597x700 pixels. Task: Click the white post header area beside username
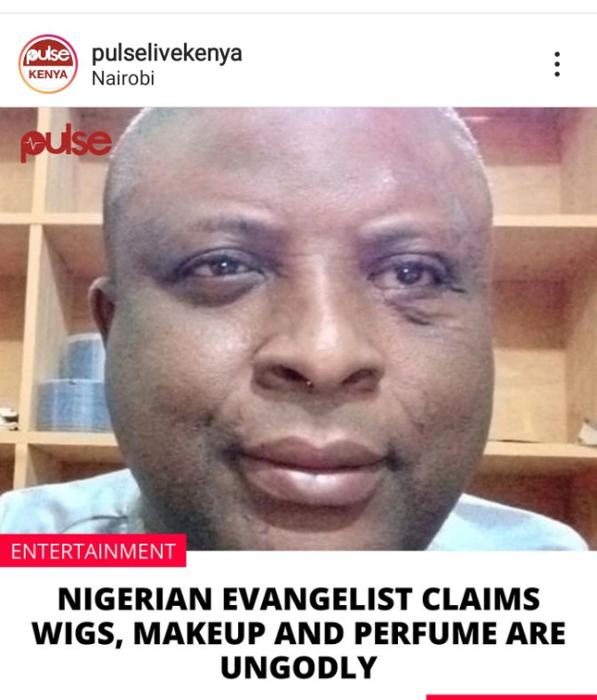tap(393, 62)
